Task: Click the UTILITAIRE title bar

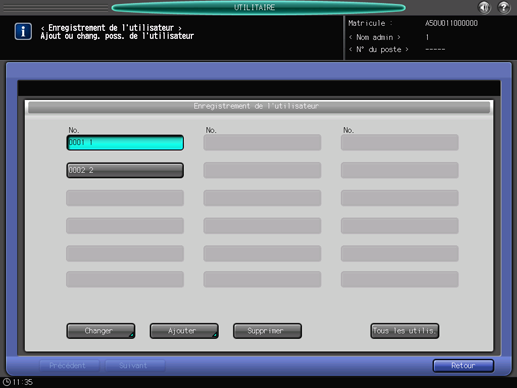Action: 258,8
